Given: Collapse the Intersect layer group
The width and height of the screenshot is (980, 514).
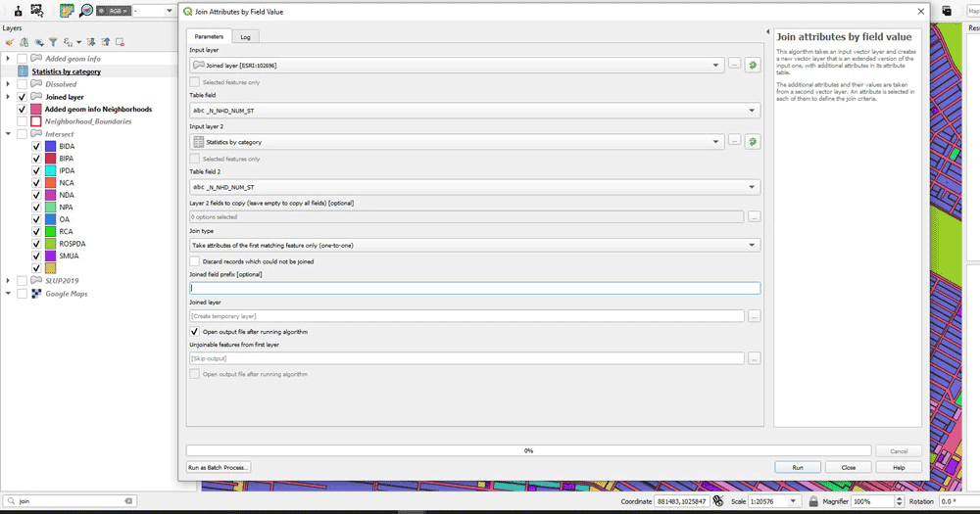Looking at the screenshot, I should click(x=8, y=134).
